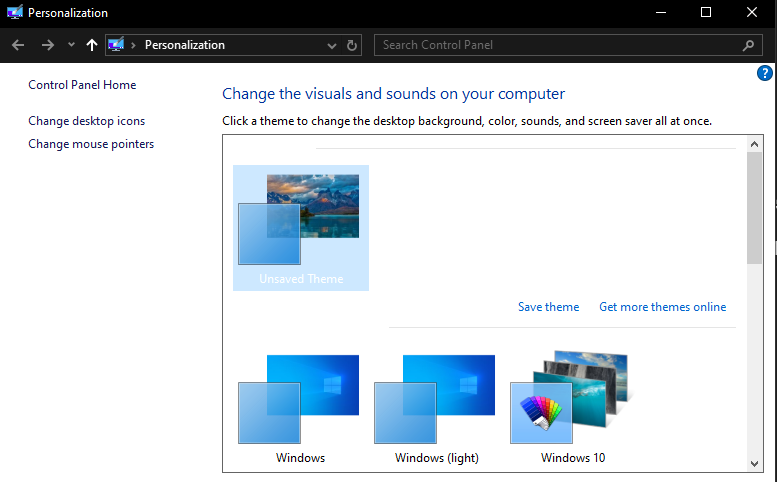Open recent locations dropdown arrow
The height and width of the screenshot is (482, 777).
(x=71, y=45)
